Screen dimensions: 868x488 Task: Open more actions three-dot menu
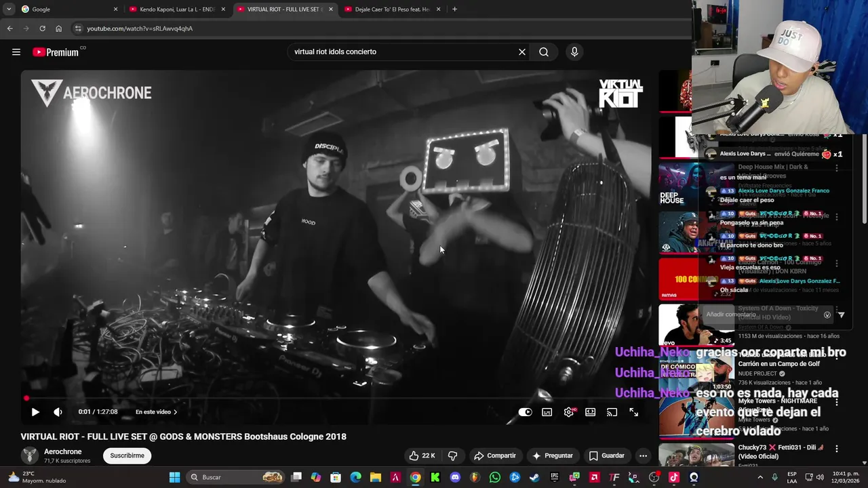[x=644, y=455]
